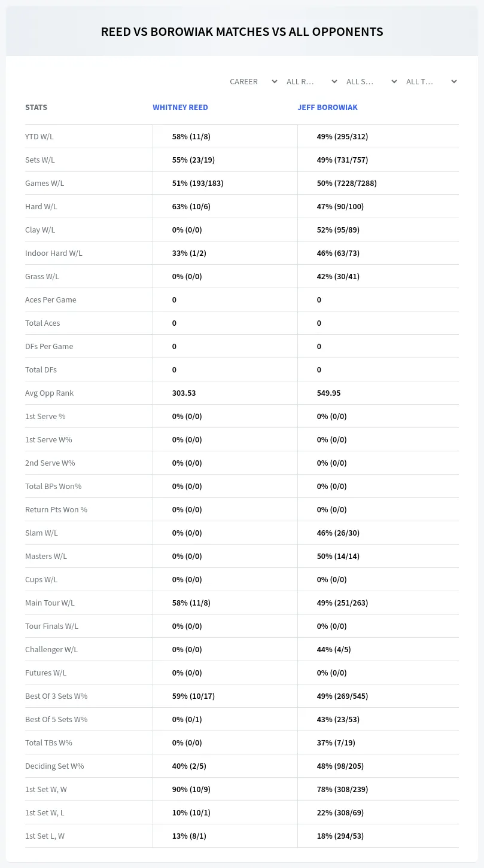Select the Deciding Set W% row label
The image size is (484, 868).
click(54, 766)
